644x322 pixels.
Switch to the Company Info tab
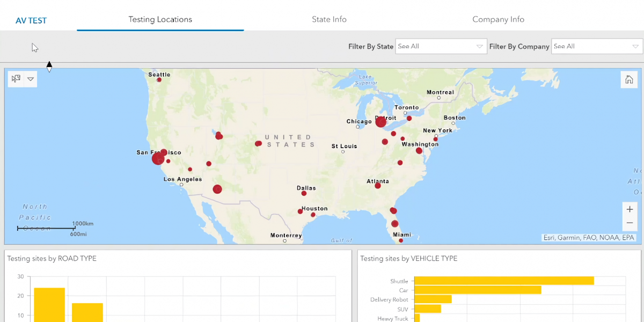coord(498,19)
